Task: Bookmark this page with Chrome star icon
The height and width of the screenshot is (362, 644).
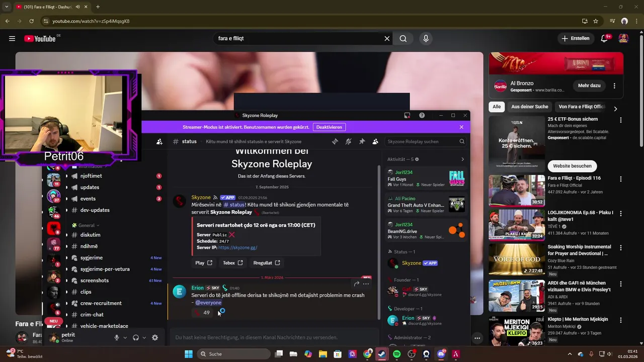Action: 596,21
